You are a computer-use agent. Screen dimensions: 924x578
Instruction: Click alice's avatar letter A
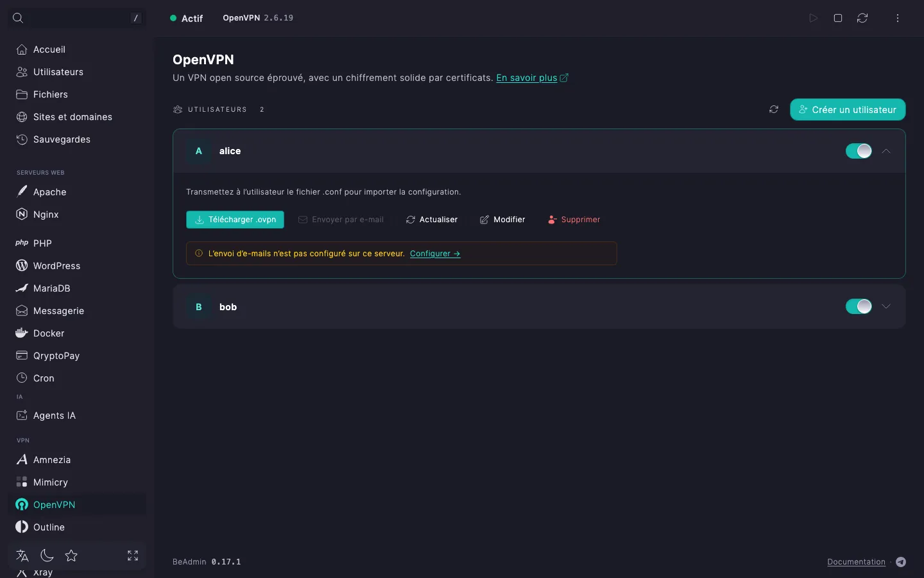(x=199, y=151)
